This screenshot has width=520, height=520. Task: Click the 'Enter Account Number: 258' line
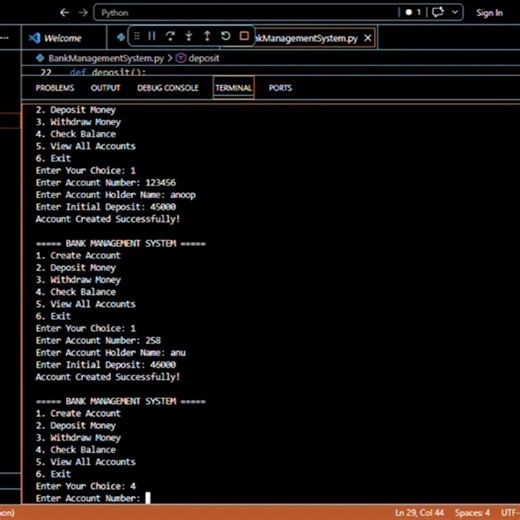(x=98, y=340)
